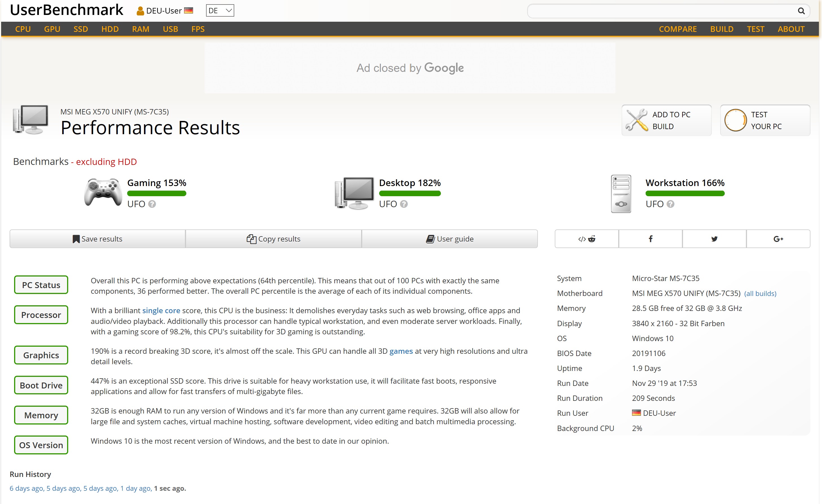Click the UserBenchmark logo
Viewport: 822px width, 504px height.
(x=67, y=10)
